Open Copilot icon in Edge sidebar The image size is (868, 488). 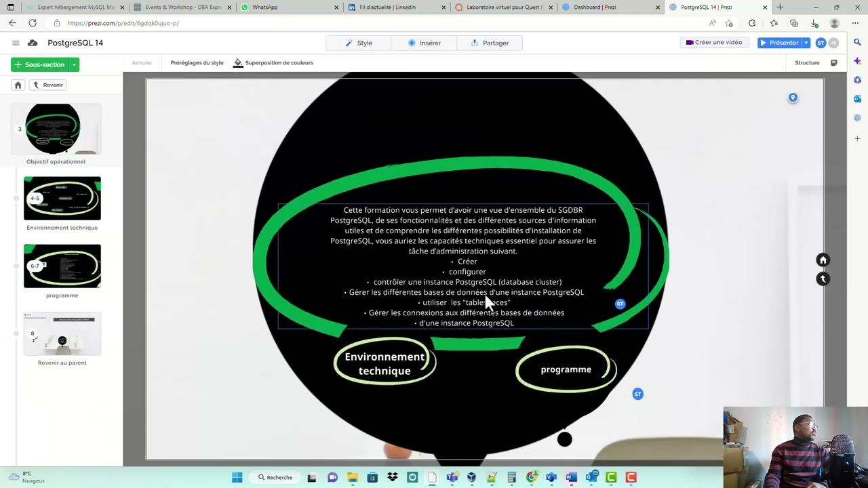pos(857,61)
